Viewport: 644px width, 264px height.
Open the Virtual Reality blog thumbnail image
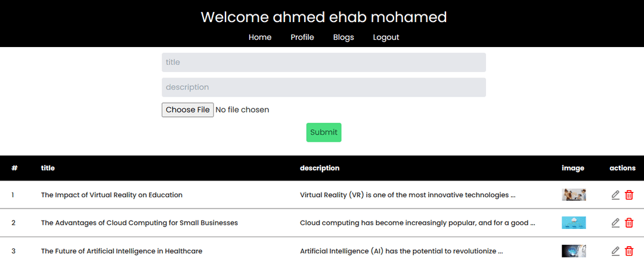click(574, 195)
